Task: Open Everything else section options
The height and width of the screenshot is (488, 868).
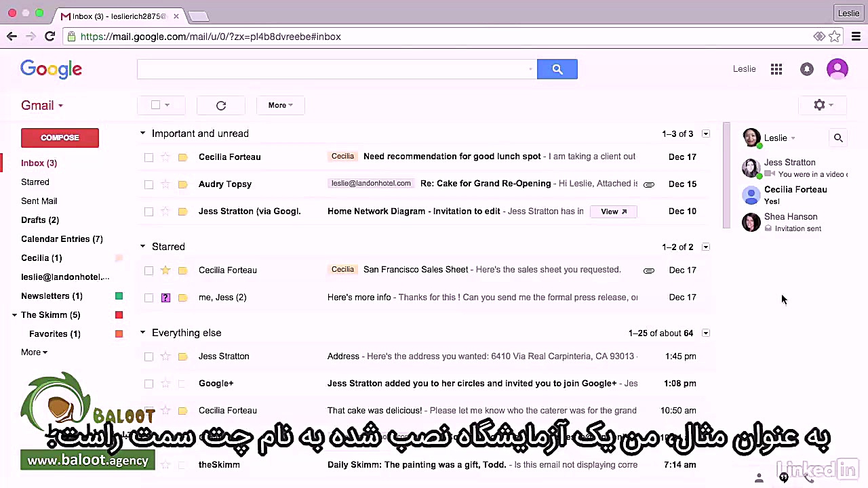Action: pyautogui.click(x=705, y=333)
